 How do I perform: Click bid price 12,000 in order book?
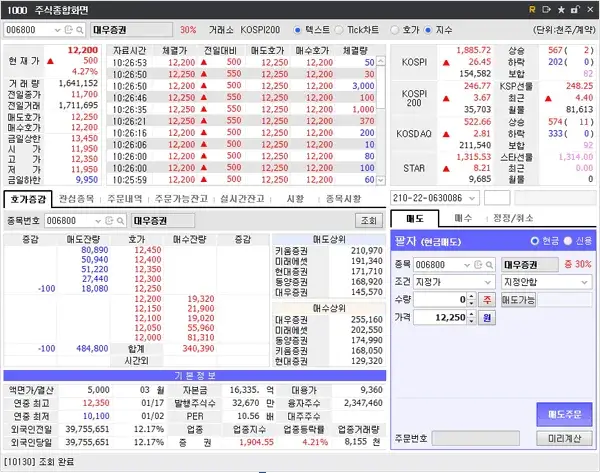147,338
